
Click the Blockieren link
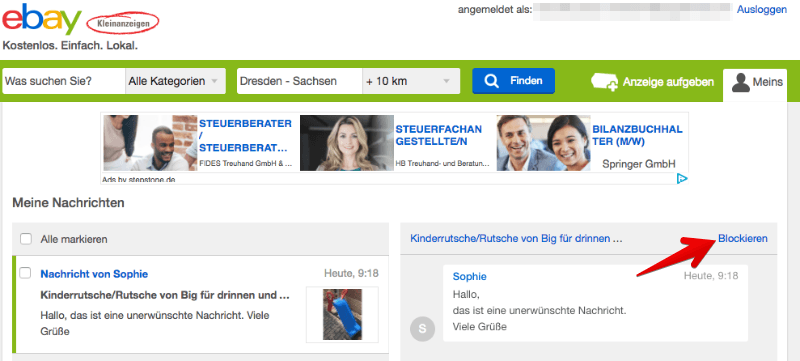742,238
